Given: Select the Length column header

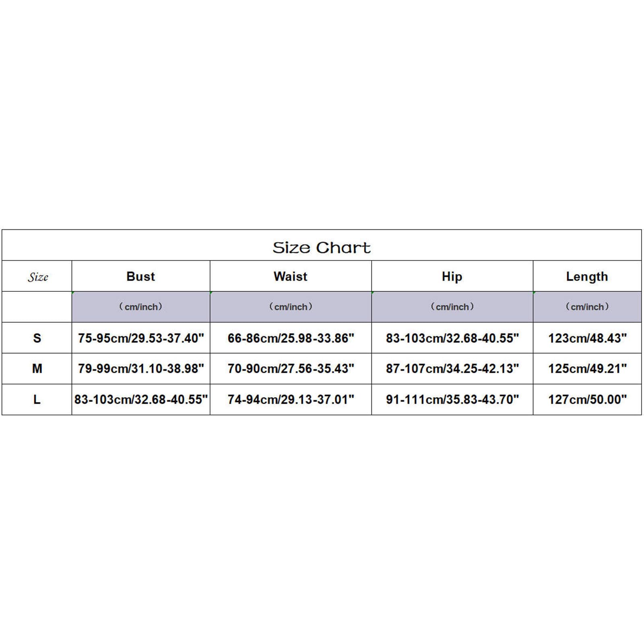Looking at the screenshot, I should (x=587, y=276).
